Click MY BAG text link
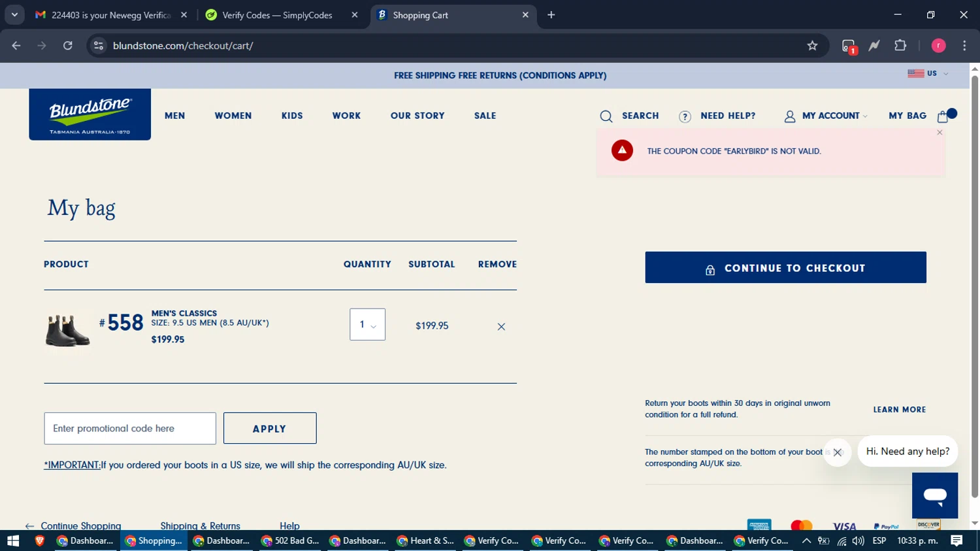 point(907,116)
